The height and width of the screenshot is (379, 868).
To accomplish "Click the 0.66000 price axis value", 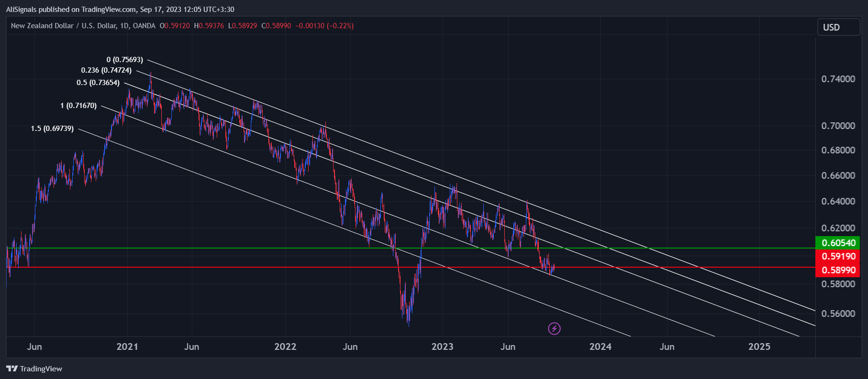I will point(838,175).
